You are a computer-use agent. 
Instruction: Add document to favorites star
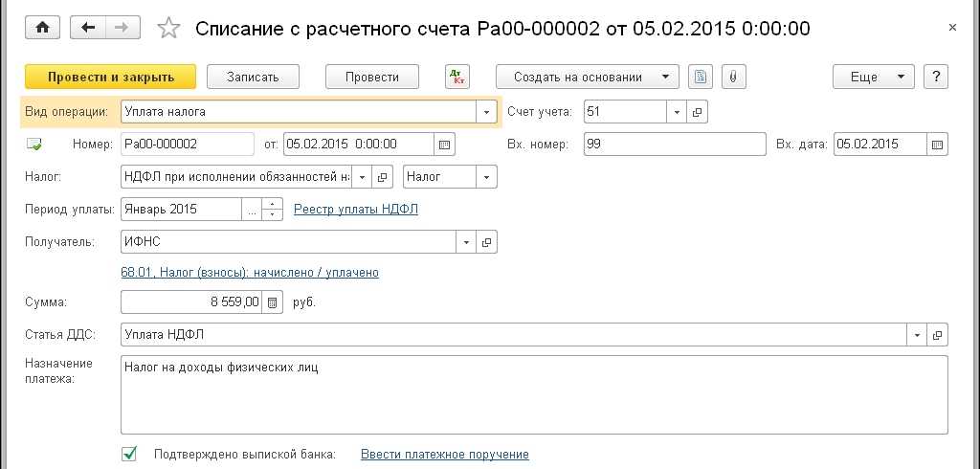168,28
